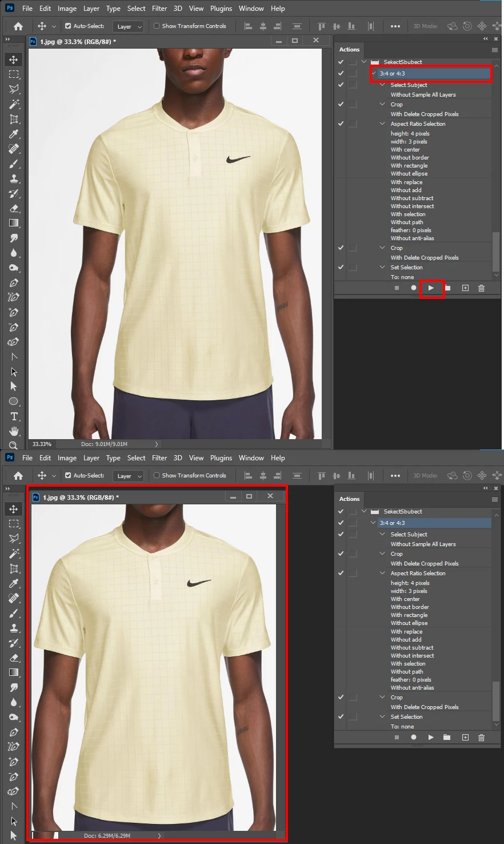Toggle dialog box for SekectSbubect set, upper panel
This screenshot has height=844, width=504.
[x=353, y=62]
